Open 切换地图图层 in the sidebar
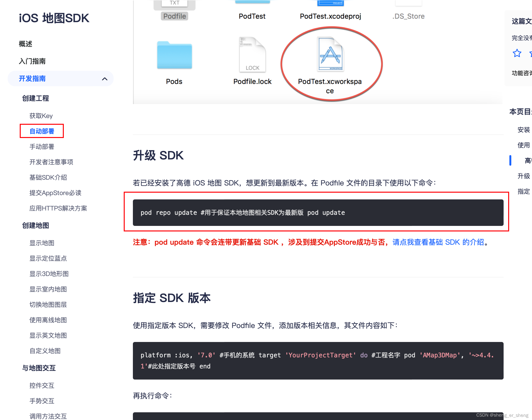The image size is (532, 420). [48, 304]
